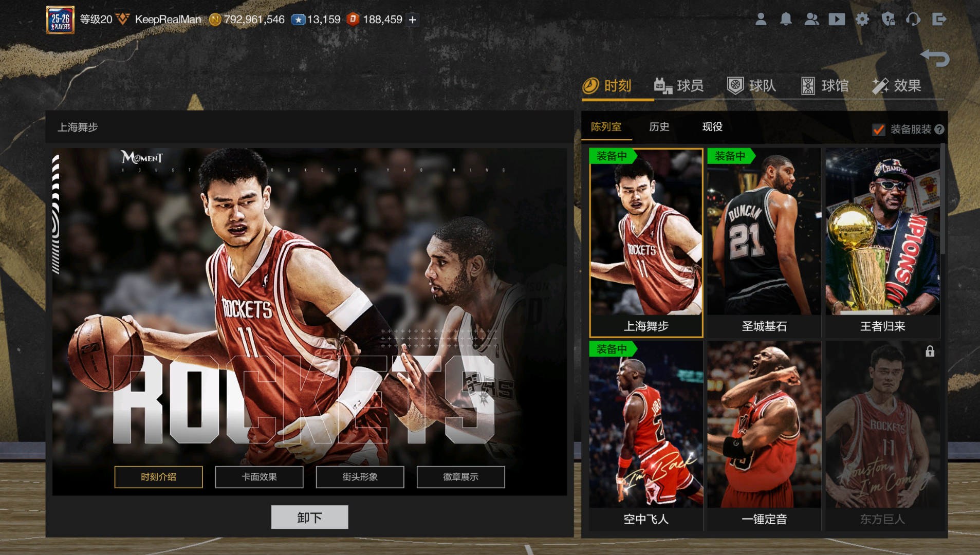The width and height of the screenshot is (980, 555).
Task: Select the locked 东方巨人 moment card
Action: coord(882,436)
